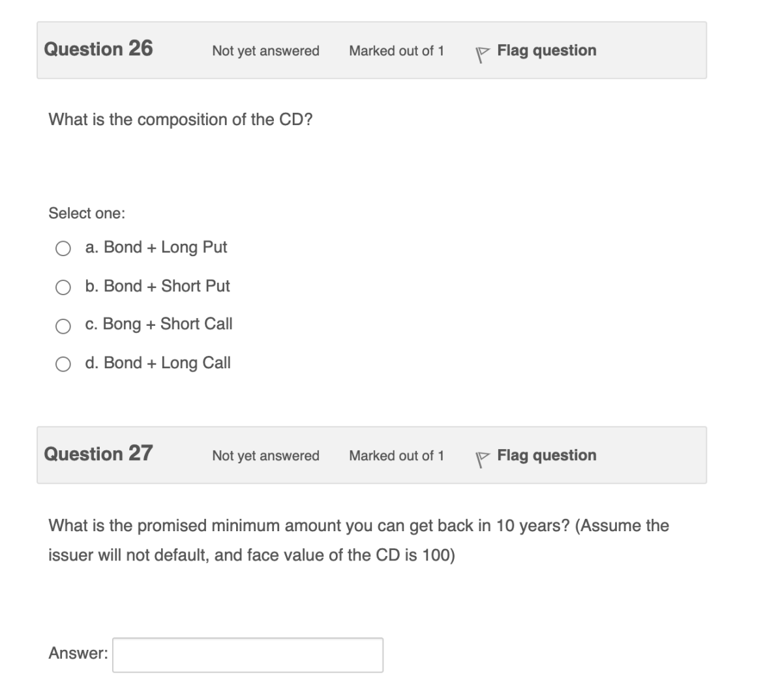This screenshot has width=765, height=700.
Task: Select answer d. Bond + Long Call
Action: point(63,363)
